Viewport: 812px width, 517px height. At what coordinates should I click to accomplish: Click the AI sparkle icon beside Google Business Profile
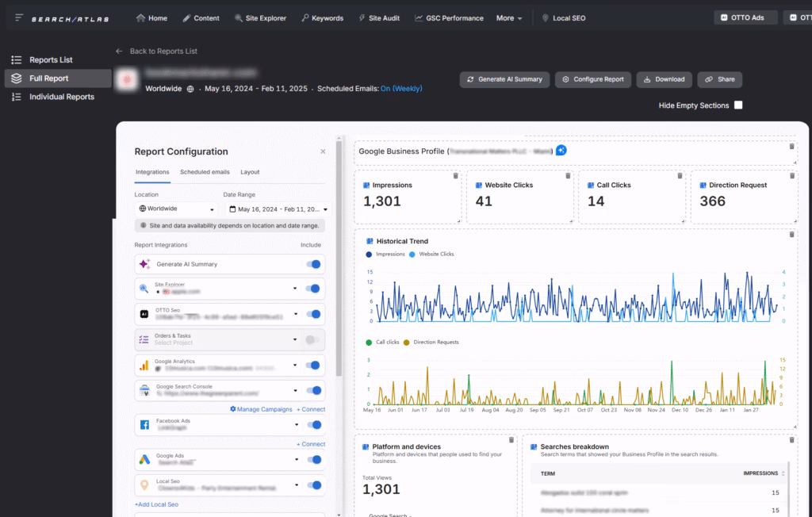pyautogui.click(x=561, y=151)
